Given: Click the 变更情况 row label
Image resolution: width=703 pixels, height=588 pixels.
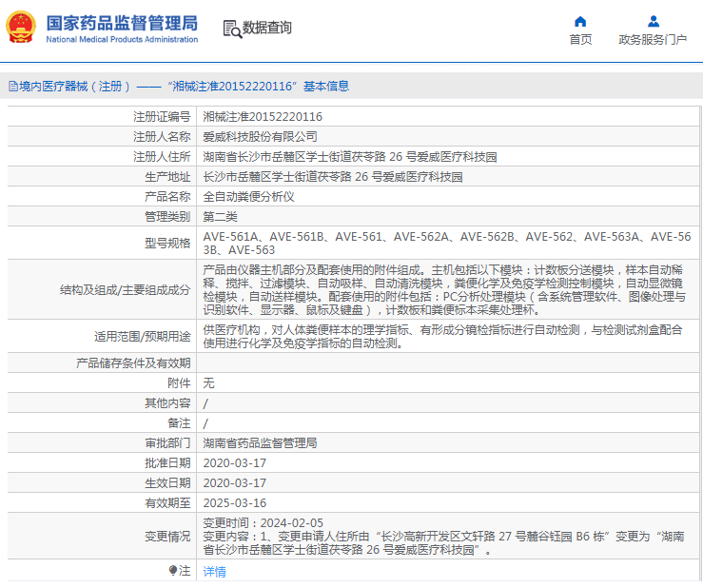Looking at the screenshot, I should (x=167, y=537).
